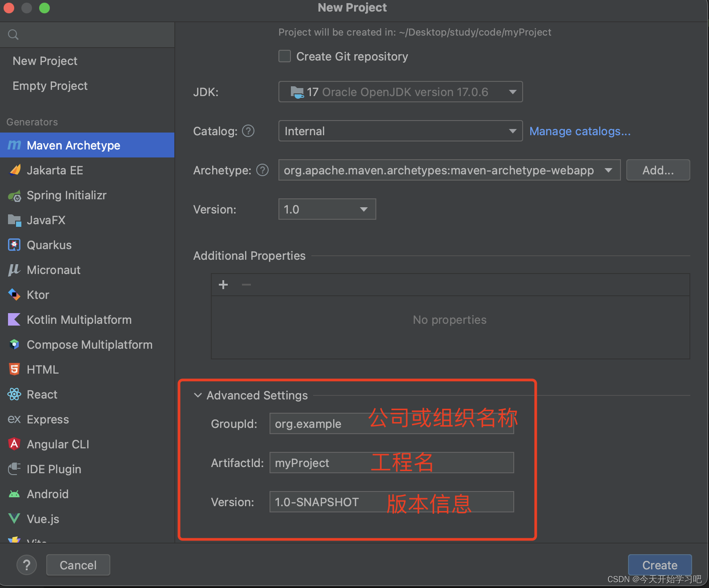The height and width of the screenshot is (588, 709).
Task: Click the Maven Archetype m icon
Action: coord(14,145)
